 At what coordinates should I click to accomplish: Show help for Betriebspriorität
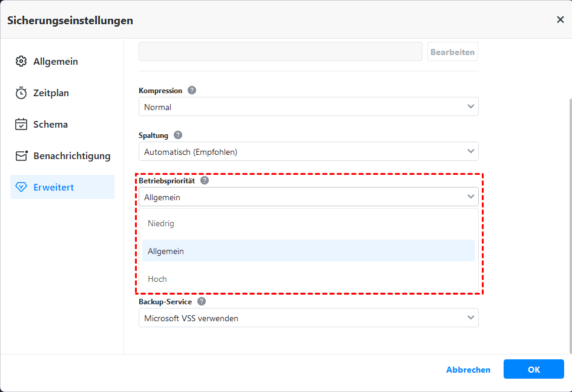tap(205, 180)
